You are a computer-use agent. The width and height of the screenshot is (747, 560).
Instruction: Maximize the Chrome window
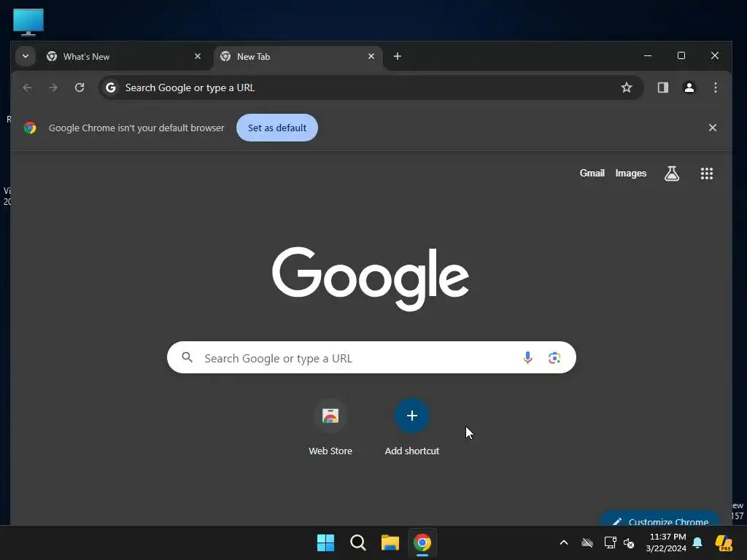(x=681, y=55)
